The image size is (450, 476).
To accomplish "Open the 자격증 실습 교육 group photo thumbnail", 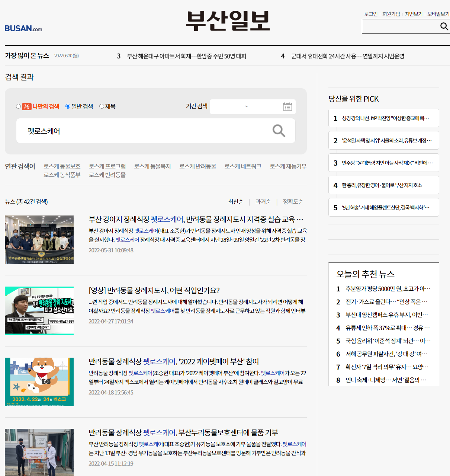I will point(39,240).
